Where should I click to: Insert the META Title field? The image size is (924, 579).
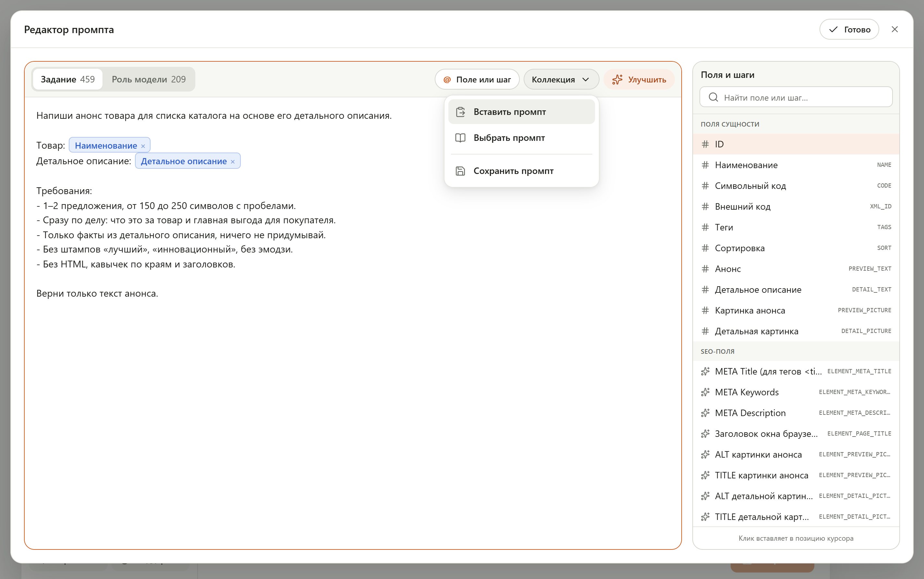coord(796,371)
